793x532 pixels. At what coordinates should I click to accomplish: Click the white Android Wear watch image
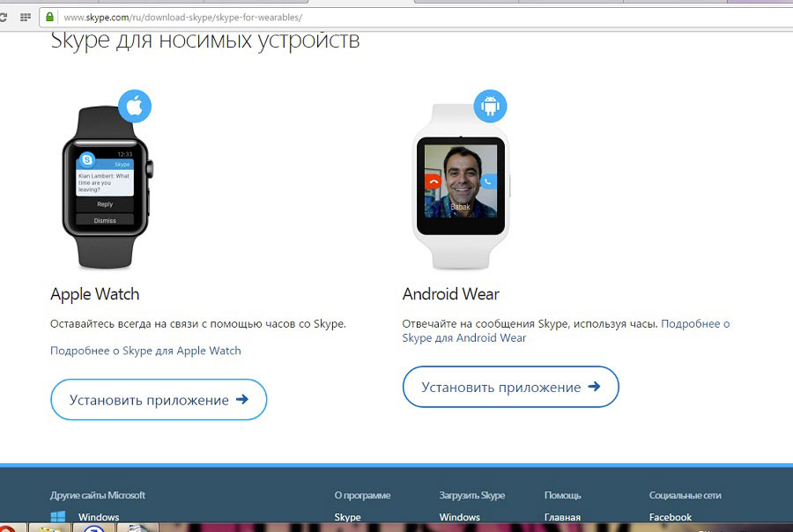pyautogui.click(x=461, y=187)
